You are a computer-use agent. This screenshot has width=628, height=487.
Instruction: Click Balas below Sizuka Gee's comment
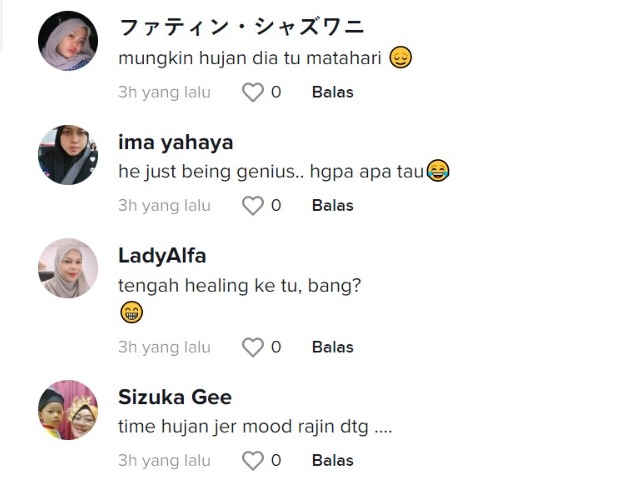point(332,461)
